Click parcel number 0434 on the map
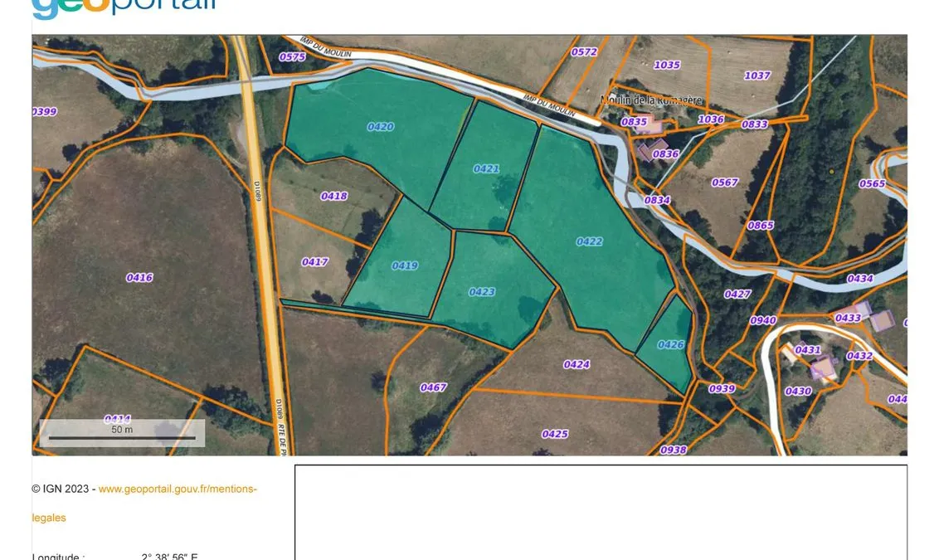939x560 pixels. tap(860, 279)
